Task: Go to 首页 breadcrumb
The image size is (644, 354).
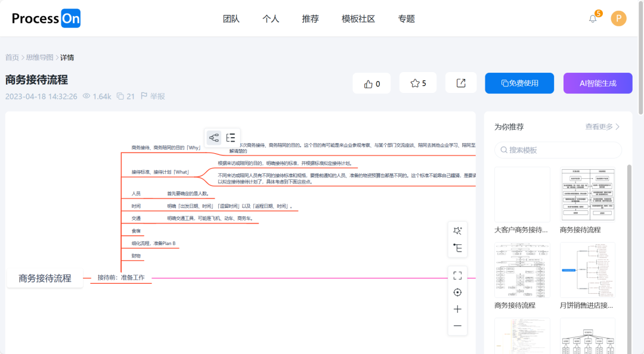Action: (12, 57)
